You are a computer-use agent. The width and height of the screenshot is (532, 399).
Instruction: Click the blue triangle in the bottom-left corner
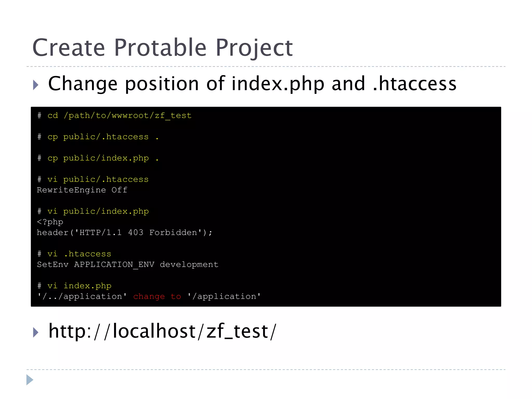coord(30,380)
